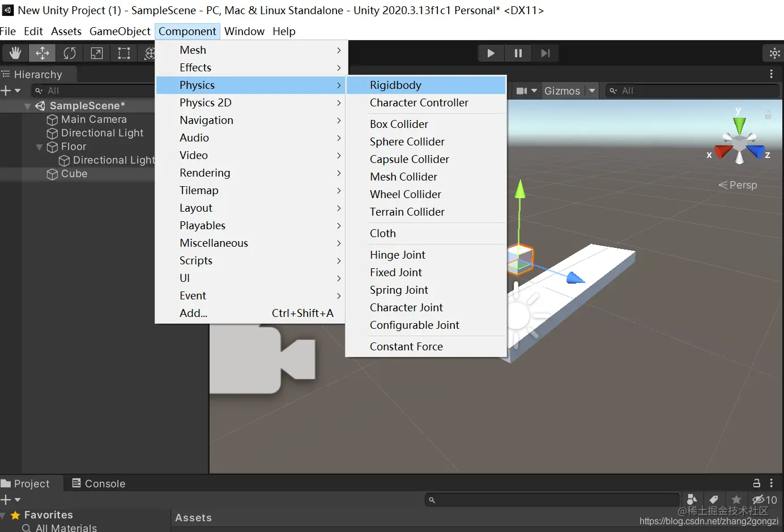The image size is (784, 532).
Task: Open the Scene view three-dot menu
Action: 771,74
